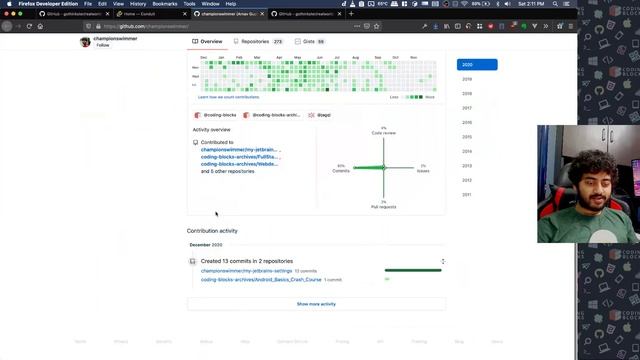The width and height of the screenshot is (640, 360).
Task: Click Show more activity button
Action: 316,304
